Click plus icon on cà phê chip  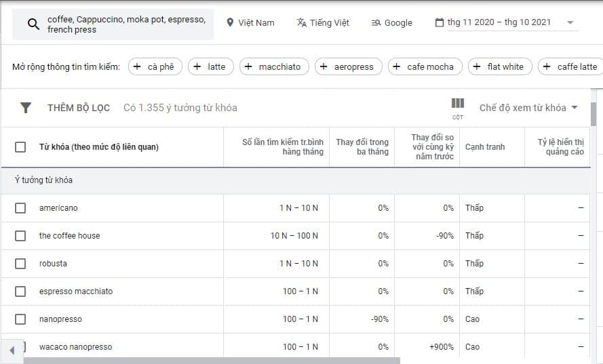[x=137, y=66]
